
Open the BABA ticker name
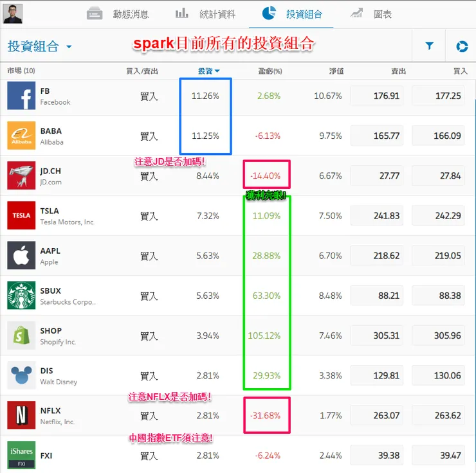pos(51,131)
